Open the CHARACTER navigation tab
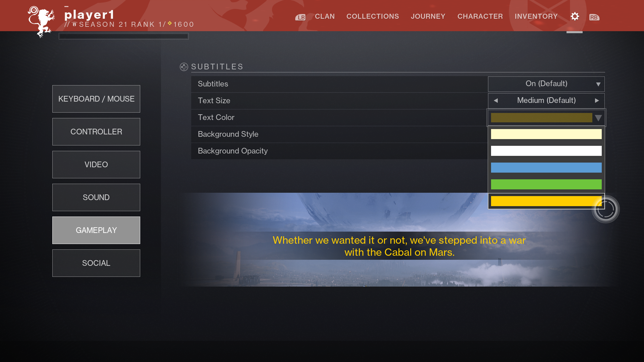This screenshot has width=644, height=362. coord(480,16)
